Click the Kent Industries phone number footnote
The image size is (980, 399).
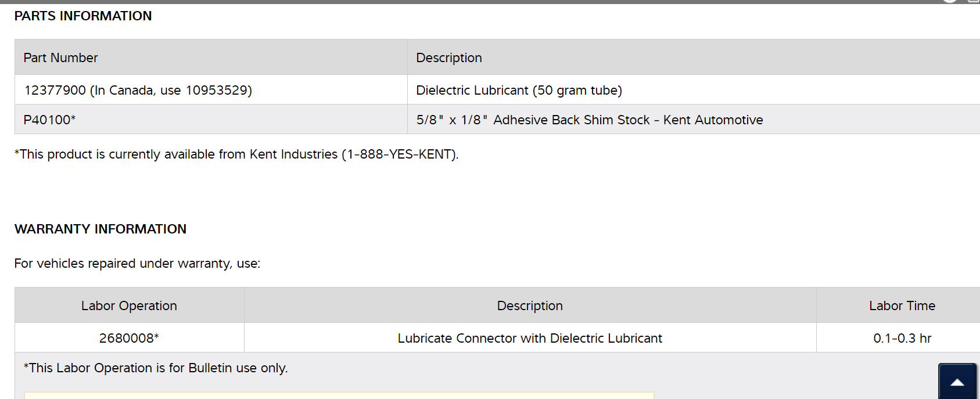[x=236, y=154]
